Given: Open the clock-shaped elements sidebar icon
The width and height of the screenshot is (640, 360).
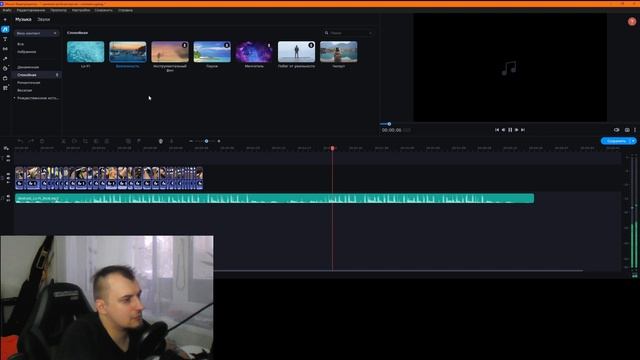Looking at the screenshot, I should pyautogui.click(x=5, y=69).
